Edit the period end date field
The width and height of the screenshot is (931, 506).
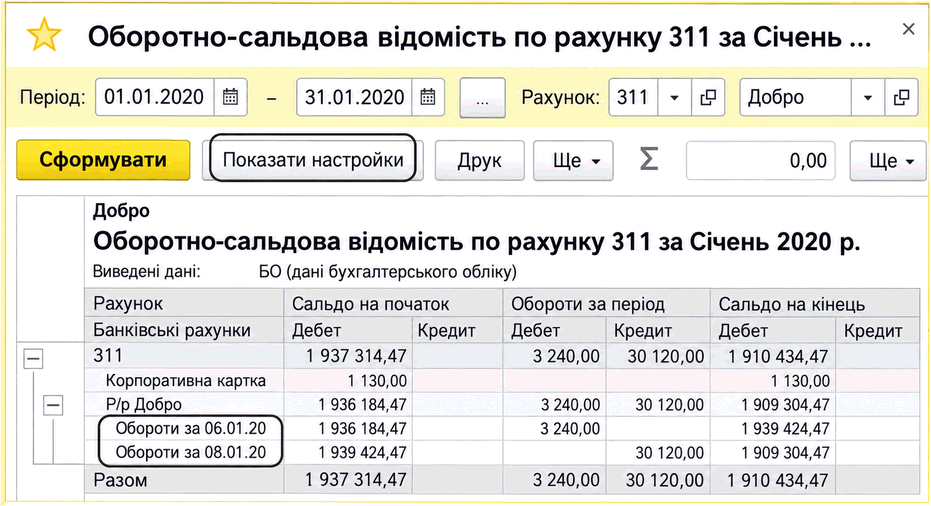tap(354, 97)
